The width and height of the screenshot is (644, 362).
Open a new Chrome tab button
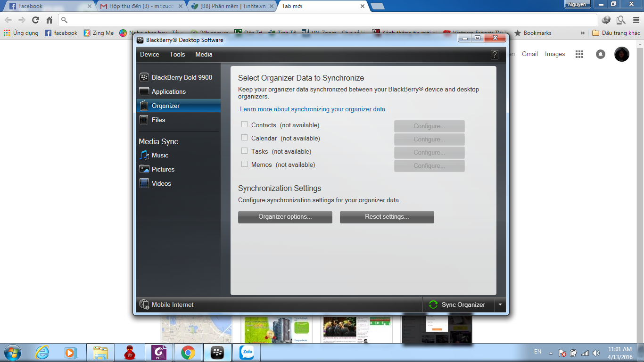[377, 6]
